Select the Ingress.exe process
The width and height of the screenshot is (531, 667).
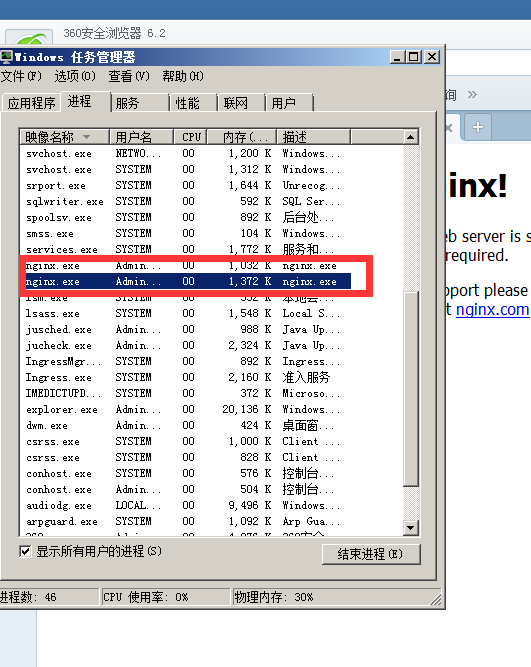coord(186,377)
